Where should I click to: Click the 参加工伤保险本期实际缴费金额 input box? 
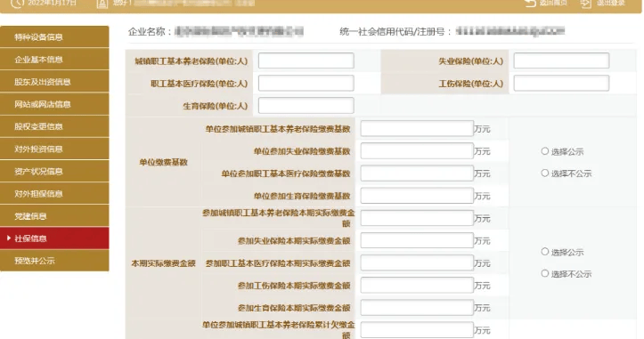(417, 286)
